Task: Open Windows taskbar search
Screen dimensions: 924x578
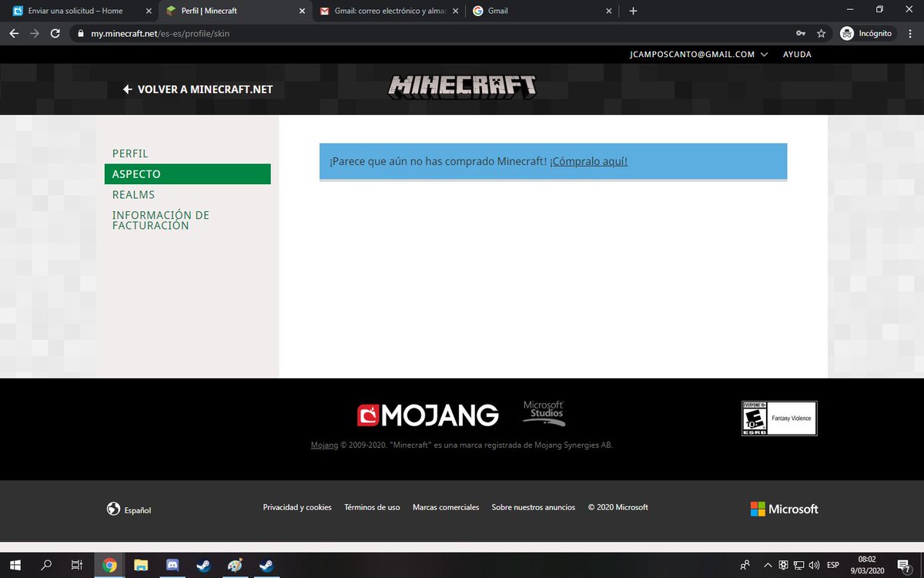Action: 46,565
